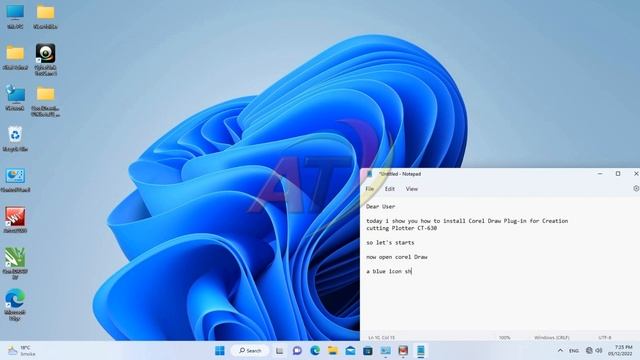Select the webcam app desktop shortcut
Viewport: 640px width, 360px height.
45,59
